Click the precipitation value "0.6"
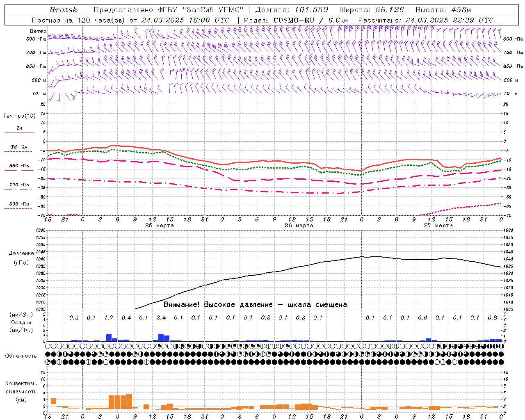This screenshot has height=420, width=525. (422, 317)
